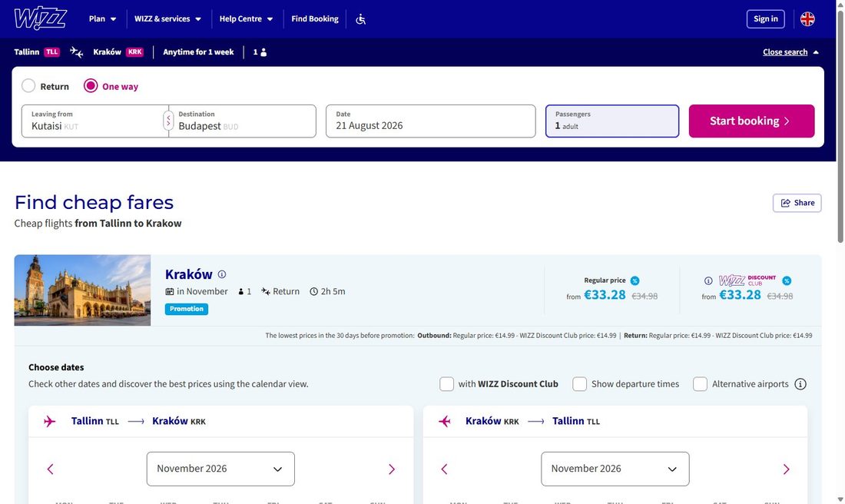Change language via UK flag icon
The width and height of the screenshot is (845, 504).
point(807,19)
